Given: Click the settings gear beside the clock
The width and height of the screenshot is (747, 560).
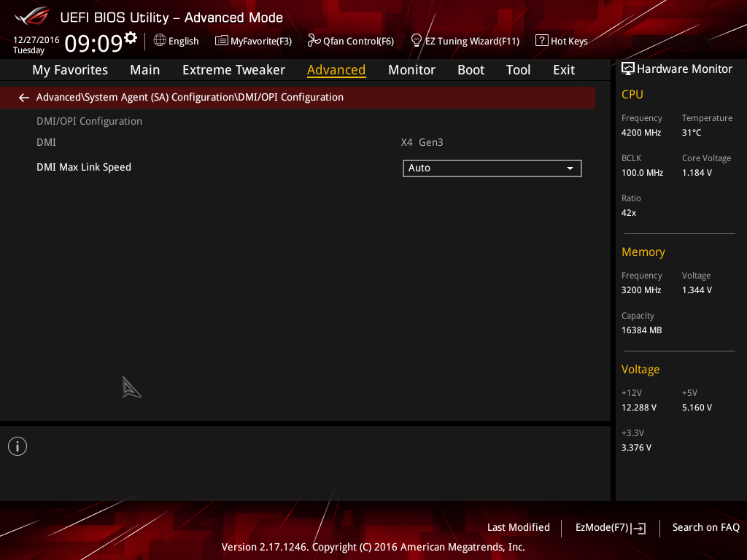Looking at the screenshot, I should (x=130, y=38).
